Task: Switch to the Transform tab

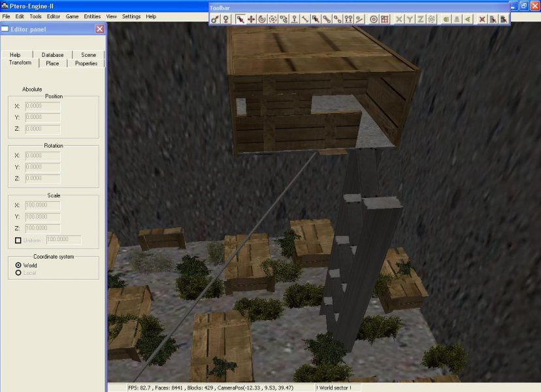Action: pyautogui.click(x=20, y=63)
